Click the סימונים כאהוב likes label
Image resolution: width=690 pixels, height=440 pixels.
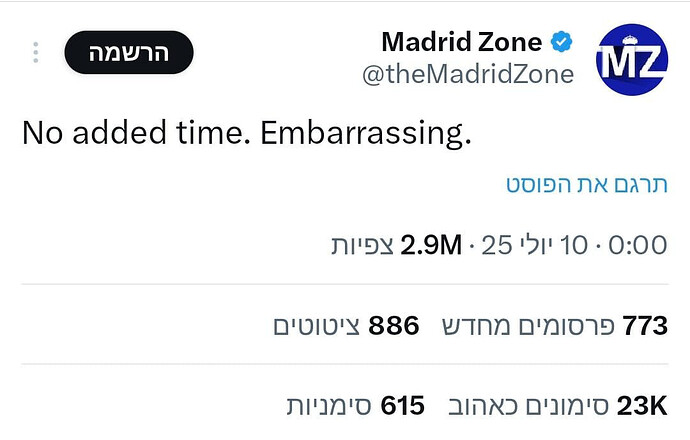coord(529,406)
